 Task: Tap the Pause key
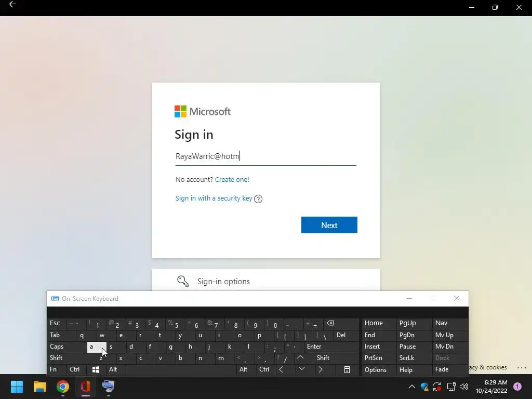(x=413, y=347)
